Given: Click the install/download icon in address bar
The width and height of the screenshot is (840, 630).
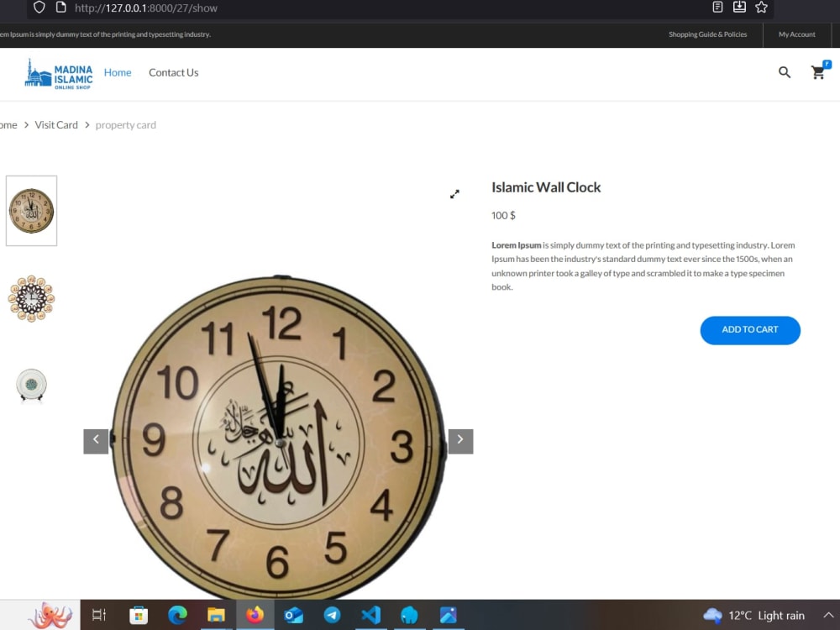Looking at the screenshot, I should point(739,7).
